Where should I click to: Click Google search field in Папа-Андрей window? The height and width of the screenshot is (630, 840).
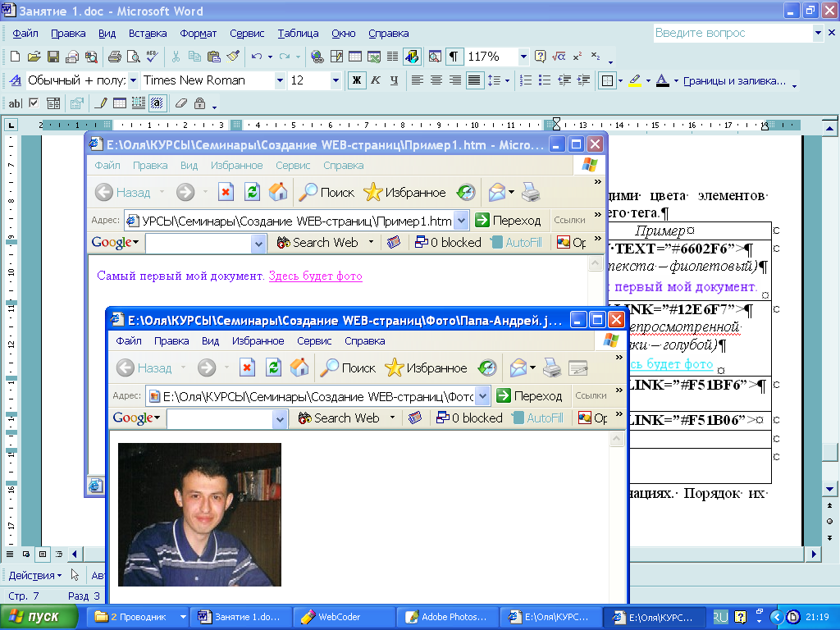(x=220, y=418)
